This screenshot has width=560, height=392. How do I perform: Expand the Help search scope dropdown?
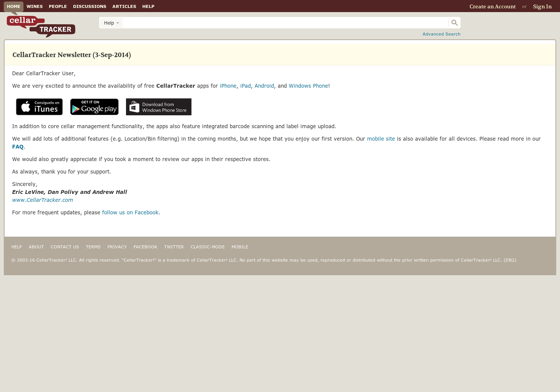(x=112, y=23)
